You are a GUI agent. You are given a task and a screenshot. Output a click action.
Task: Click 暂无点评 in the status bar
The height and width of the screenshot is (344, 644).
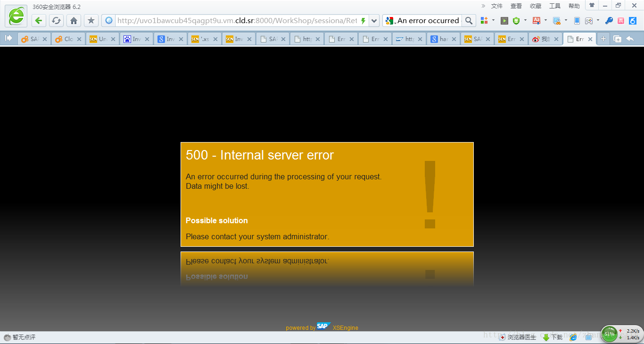tap(20, 337)
